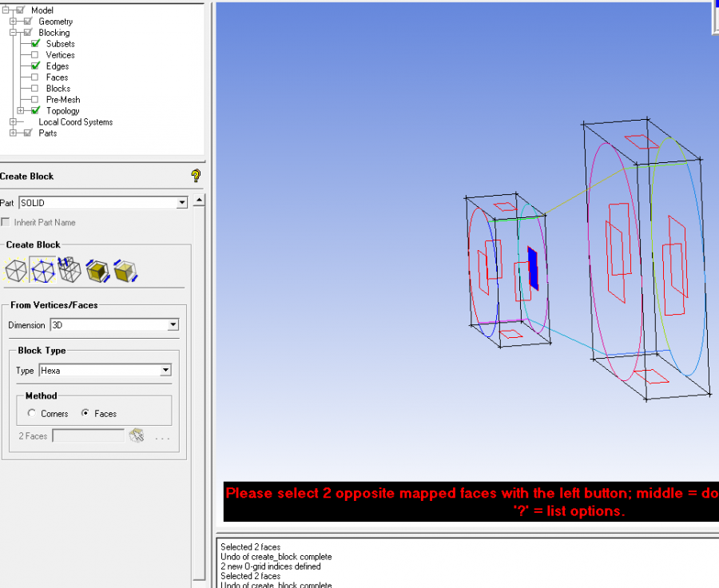Enable the Vertices checkbox
The width and height of the screenshot is (719, 588).
[x=35, y=55]
